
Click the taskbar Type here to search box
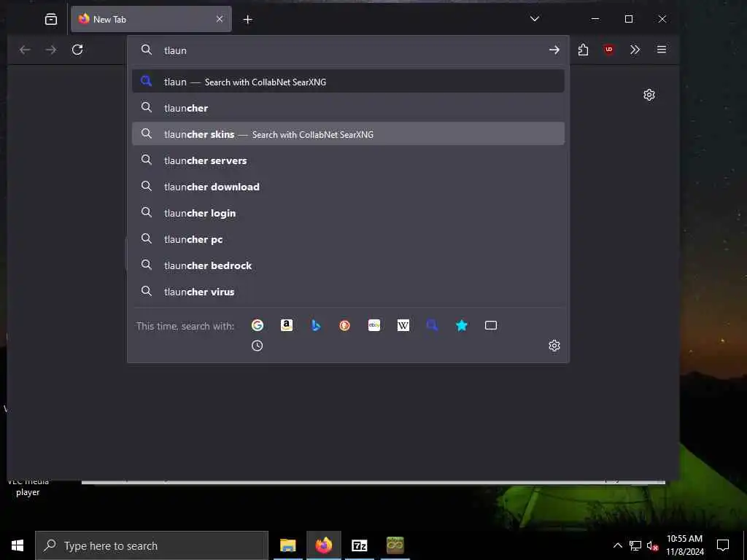point(152,545)
